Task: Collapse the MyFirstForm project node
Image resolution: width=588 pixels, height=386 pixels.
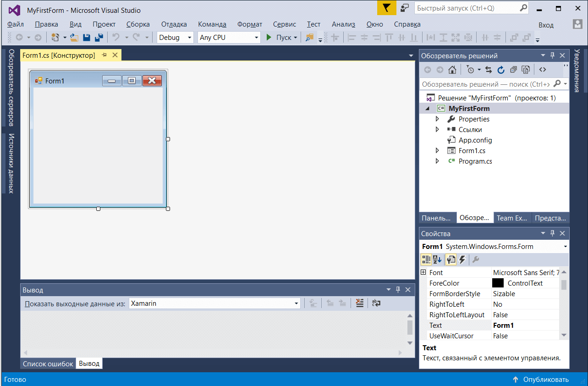Action: pos(428,109)
